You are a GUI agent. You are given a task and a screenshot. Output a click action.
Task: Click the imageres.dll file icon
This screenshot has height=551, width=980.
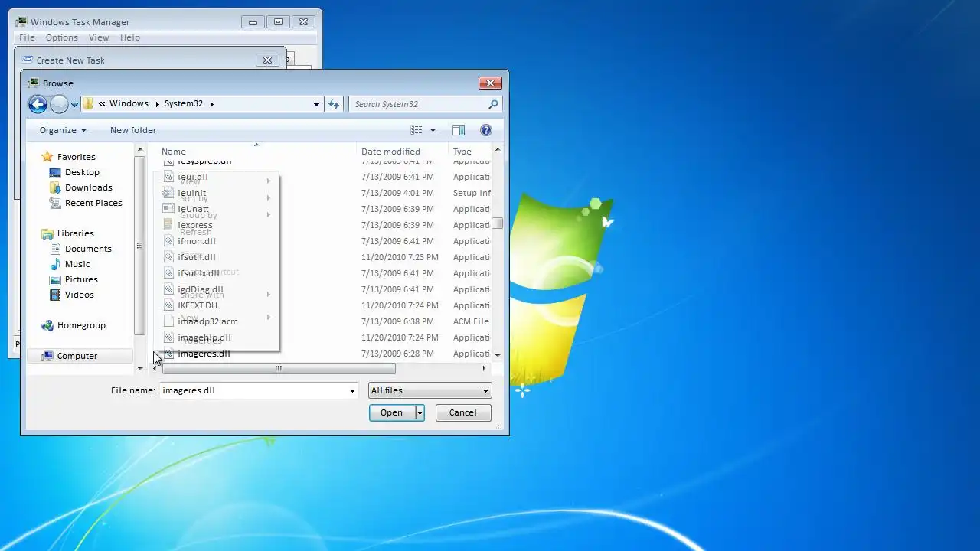click(x=169, y=354)
